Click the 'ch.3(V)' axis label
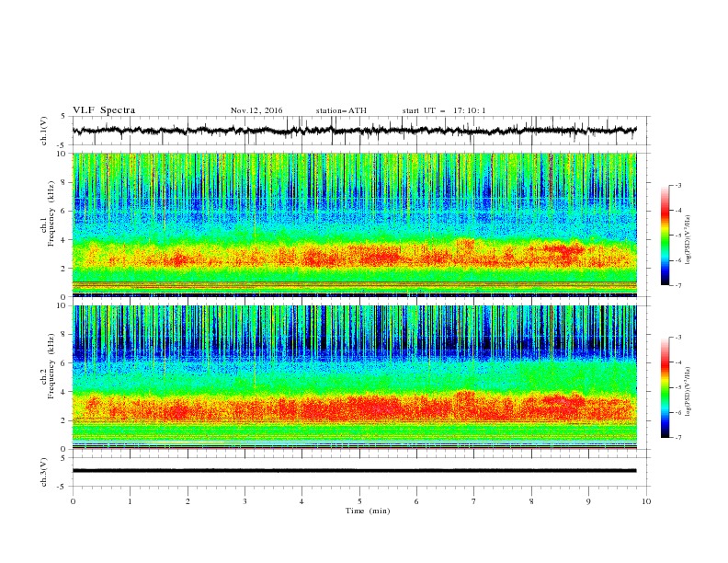 pos(44,472)
